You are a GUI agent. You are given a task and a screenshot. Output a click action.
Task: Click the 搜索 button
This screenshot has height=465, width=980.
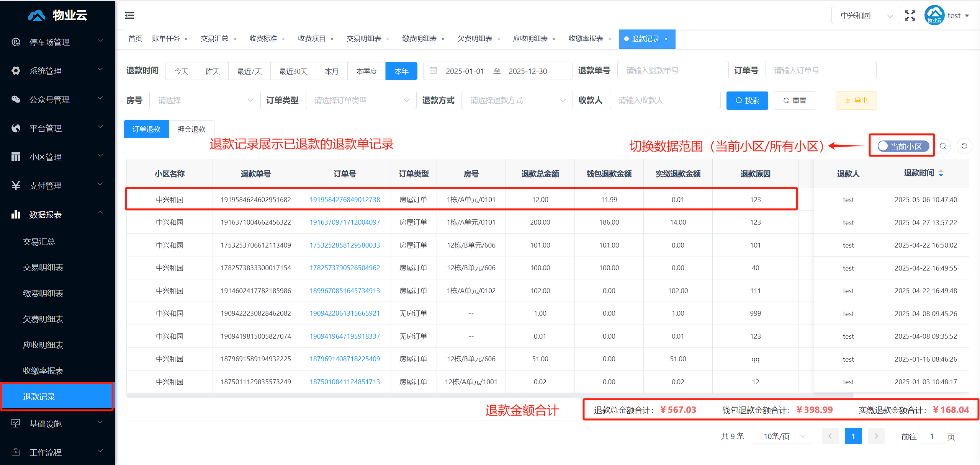(747, 100)
